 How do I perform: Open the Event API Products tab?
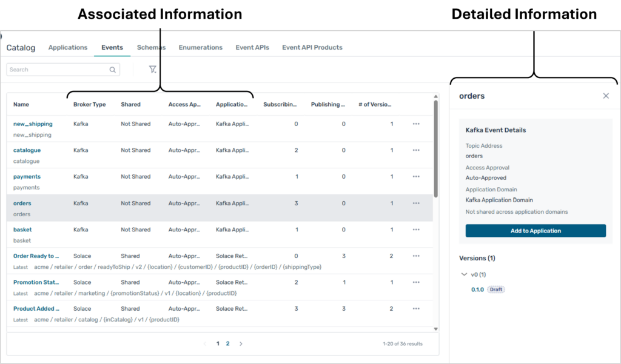(x=312, y=47)
